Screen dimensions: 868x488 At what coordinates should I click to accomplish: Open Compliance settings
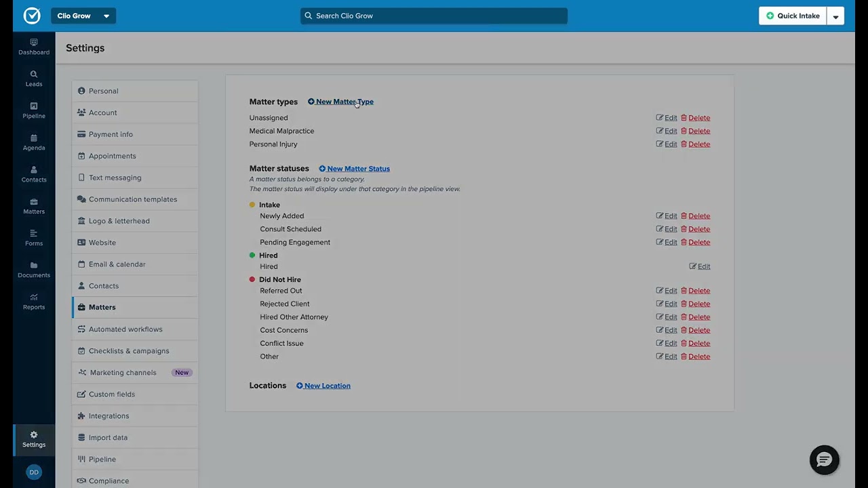(x=135, y=481)
